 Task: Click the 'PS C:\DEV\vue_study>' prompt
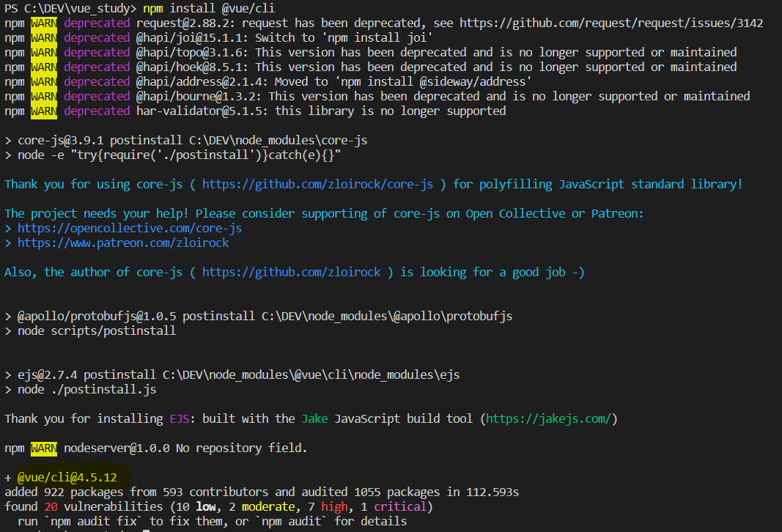tap(70, 9)
